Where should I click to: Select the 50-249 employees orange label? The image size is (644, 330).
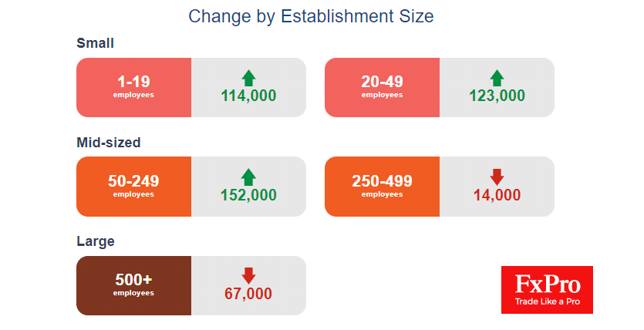click(x=133, y=187)
